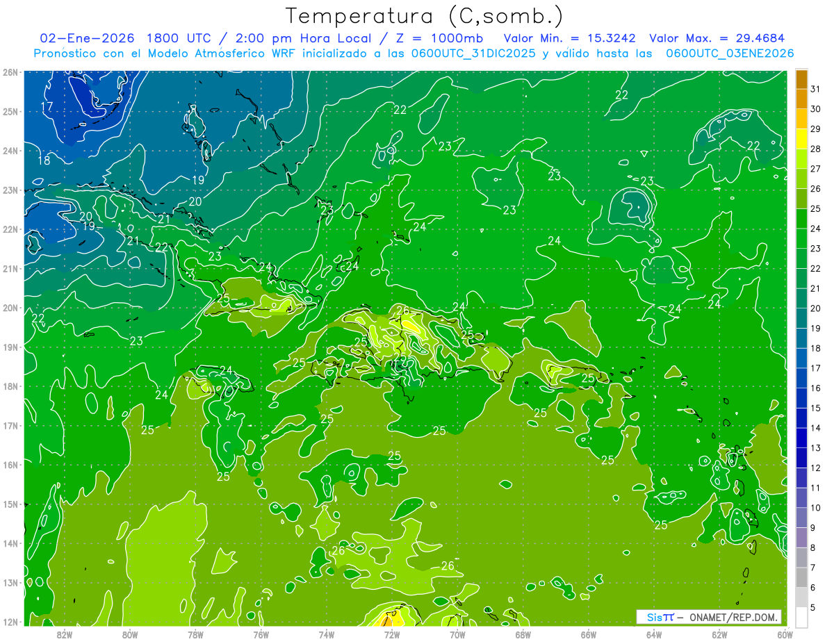Screen dimensions: 834x644
Task: Select initialization time '0600UTC_31DIC2025'
Action: [x=472, y=53]
